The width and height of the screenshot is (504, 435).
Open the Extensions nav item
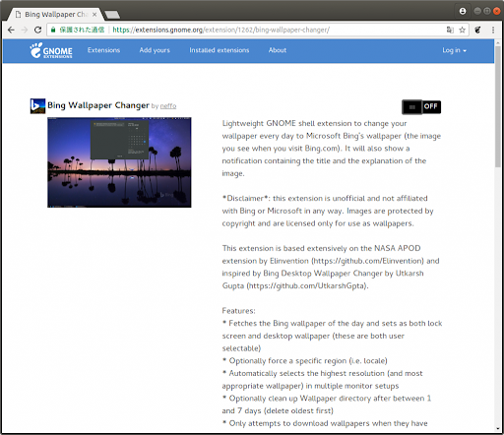103,50
